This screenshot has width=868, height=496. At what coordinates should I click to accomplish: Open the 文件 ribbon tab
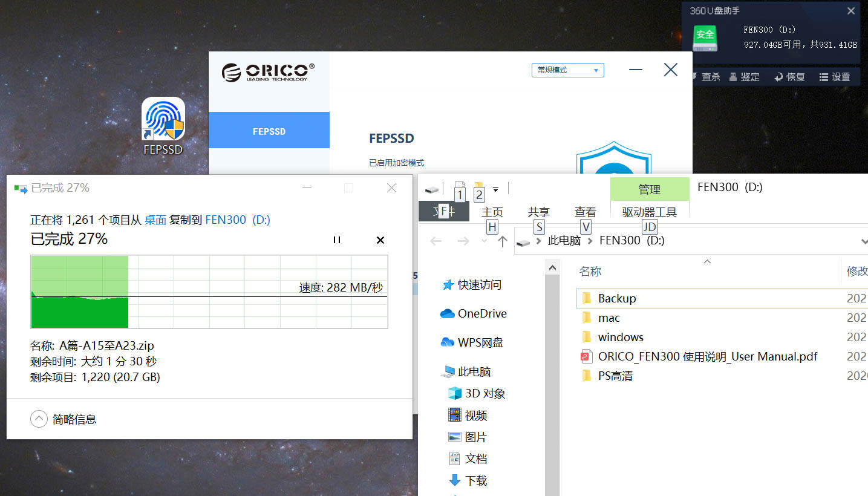(444, 212)
